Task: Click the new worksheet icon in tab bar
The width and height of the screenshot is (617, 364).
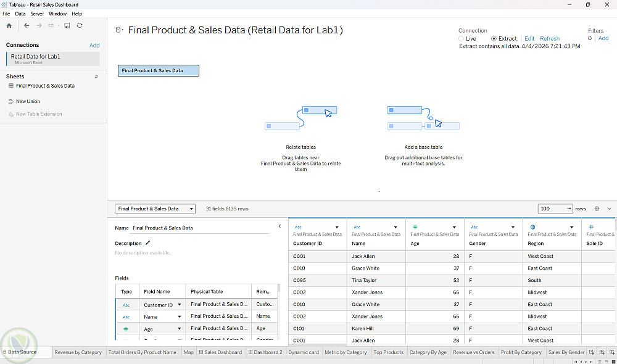Action: pyautogui.click(x=592, y=352)
